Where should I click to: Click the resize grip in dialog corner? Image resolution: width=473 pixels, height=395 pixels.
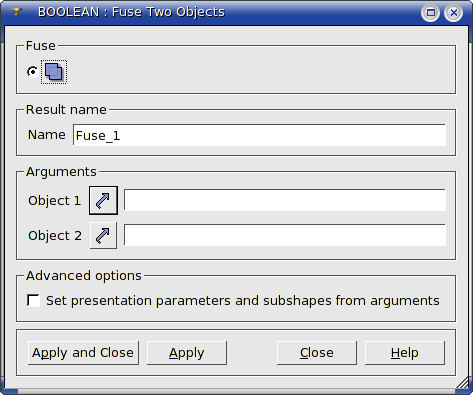tap(462, 383)
